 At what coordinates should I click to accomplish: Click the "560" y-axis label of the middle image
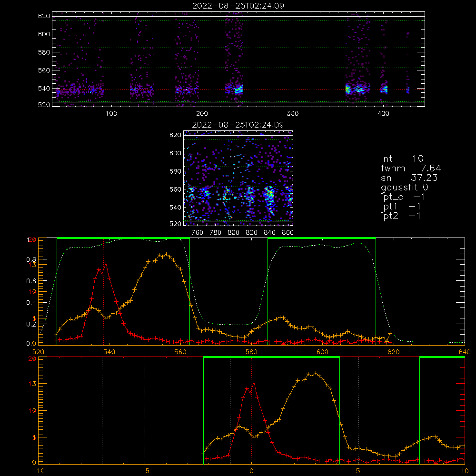(175, 189)
